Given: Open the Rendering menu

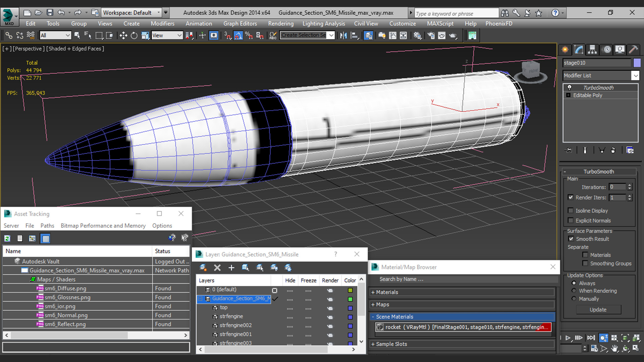Looking at the screenshot, I should 280,23.
